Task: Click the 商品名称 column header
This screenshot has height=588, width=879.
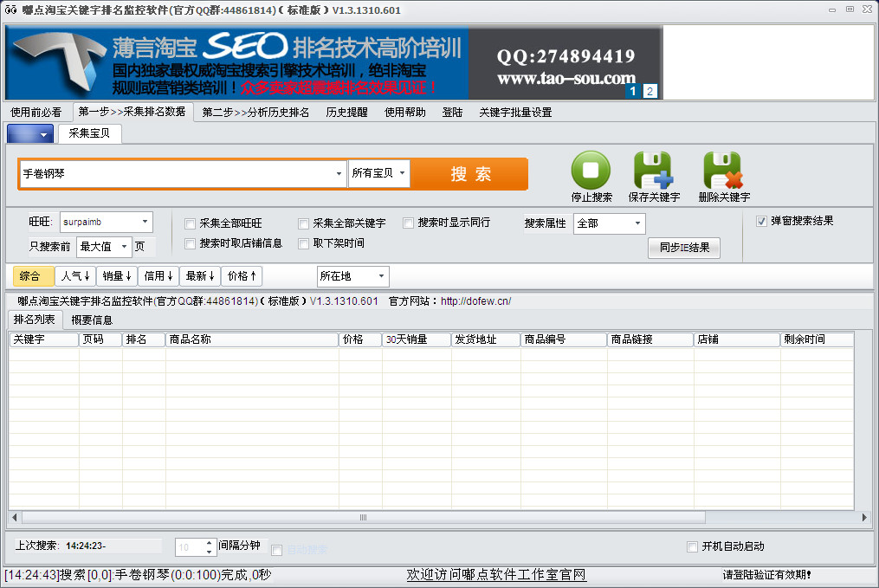Action: tap(252, 339)
